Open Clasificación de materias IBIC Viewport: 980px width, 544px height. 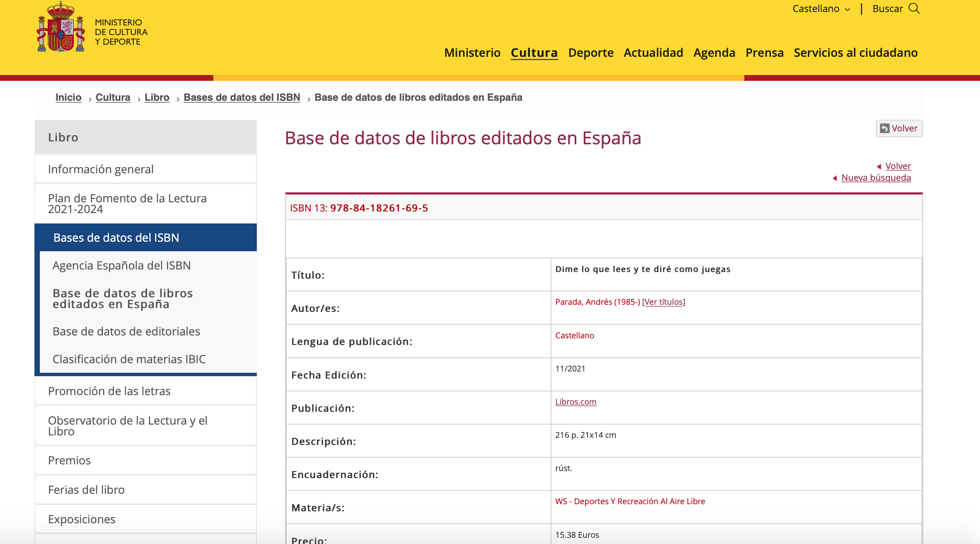coord(129,359)
